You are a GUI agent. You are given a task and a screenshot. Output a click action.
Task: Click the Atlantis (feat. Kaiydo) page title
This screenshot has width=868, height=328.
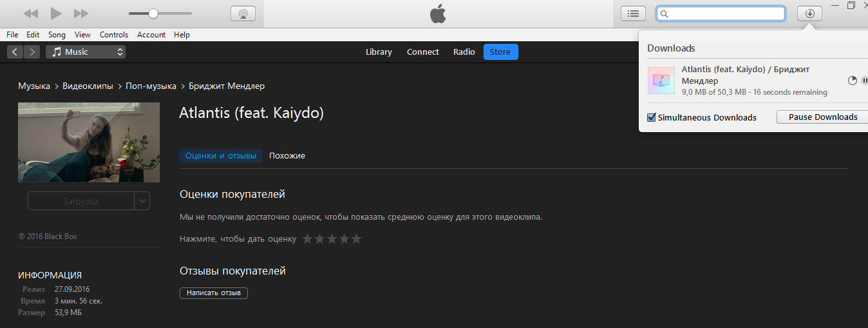(251, 113)
